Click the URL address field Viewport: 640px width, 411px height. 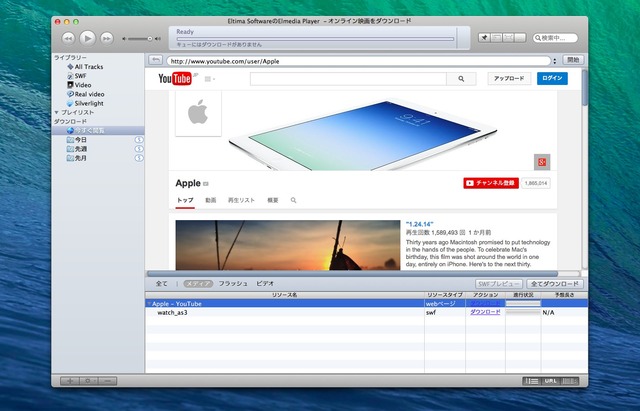click(358, 61)
